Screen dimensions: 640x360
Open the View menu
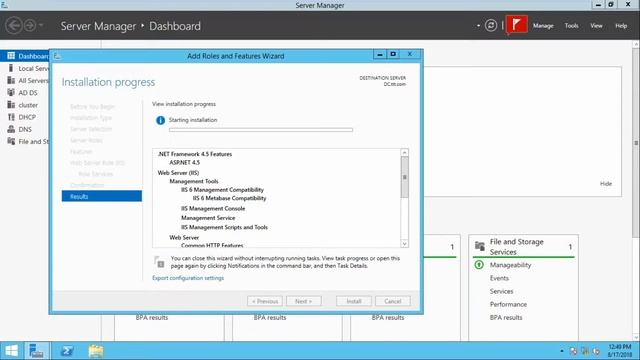[x=596, y=26]
